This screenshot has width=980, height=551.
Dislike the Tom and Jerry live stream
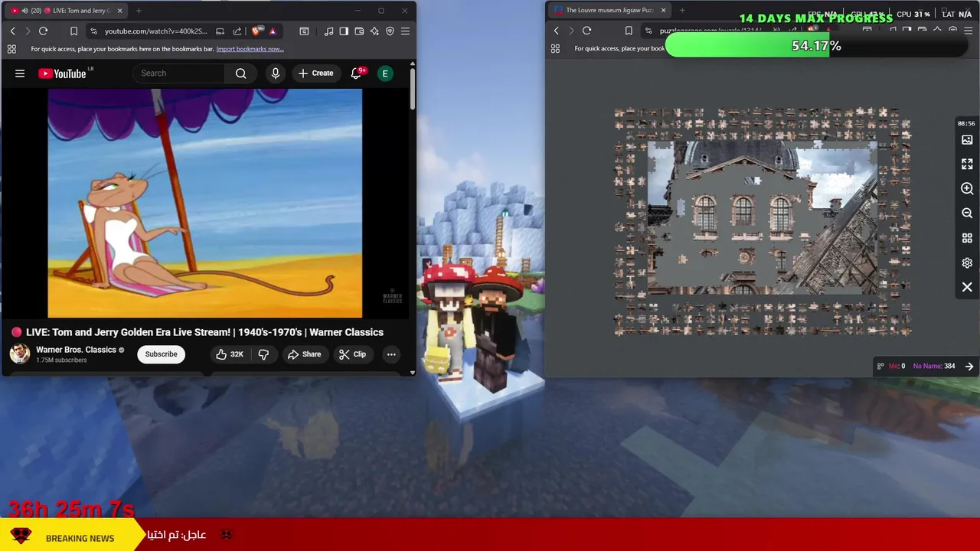263,354
